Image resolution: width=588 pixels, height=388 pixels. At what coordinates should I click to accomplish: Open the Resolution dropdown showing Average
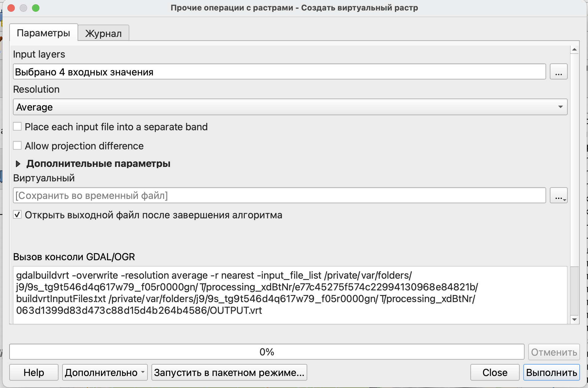click(290, 107)
